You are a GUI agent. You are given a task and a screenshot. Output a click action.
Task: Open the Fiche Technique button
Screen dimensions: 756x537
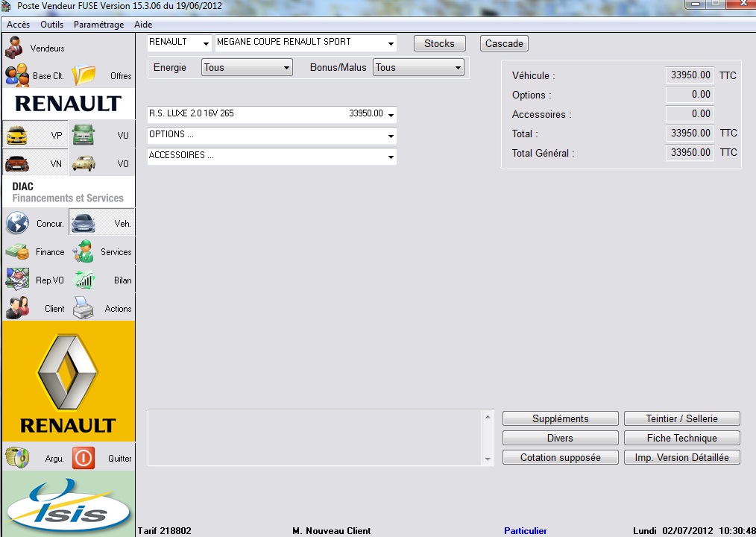tap(681, 438)
